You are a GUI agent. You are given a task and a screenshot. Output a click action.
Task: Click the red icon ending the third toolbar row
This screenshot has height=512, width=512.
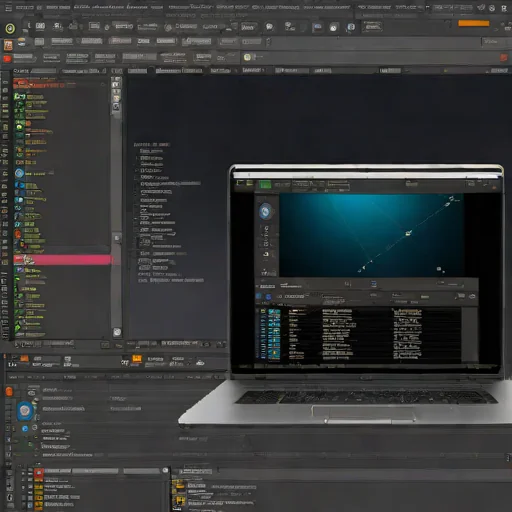(x=503, y=58)
